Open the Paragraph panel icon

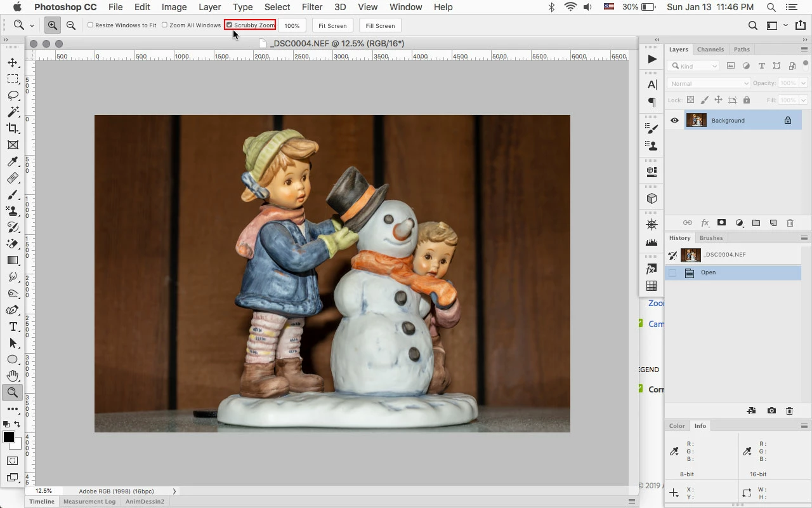pyautogui.click(x=652, y=102)
